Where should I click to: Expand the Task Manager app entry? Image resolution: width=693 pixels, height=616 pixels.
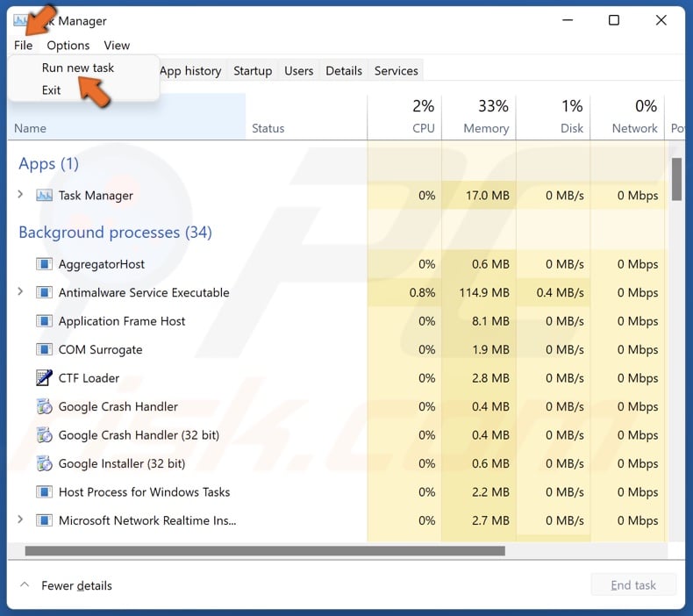tap(20, 194)
